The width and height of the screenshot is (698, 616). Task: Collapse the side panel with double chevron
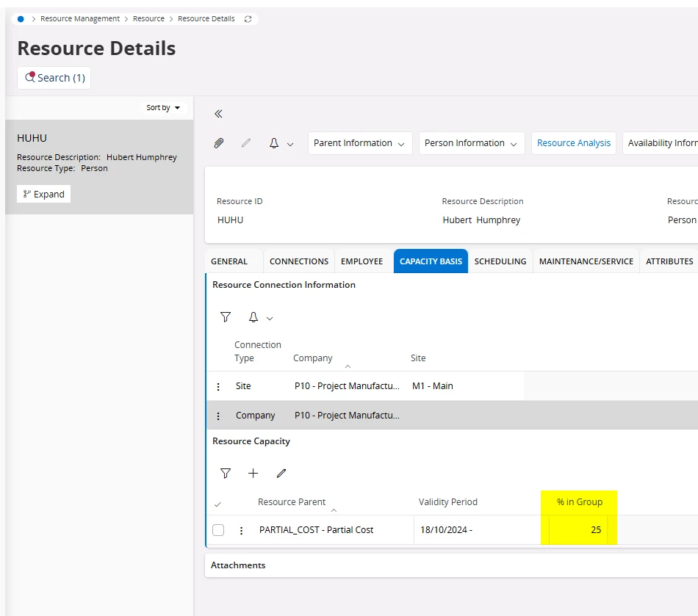[218, 114]
